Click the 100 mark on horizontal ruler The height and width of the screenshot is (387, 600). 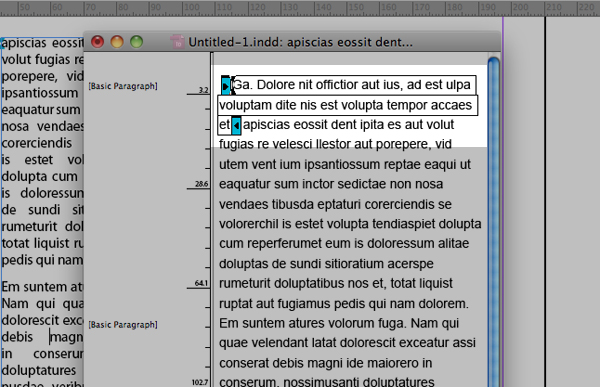(x=191, y=7)
